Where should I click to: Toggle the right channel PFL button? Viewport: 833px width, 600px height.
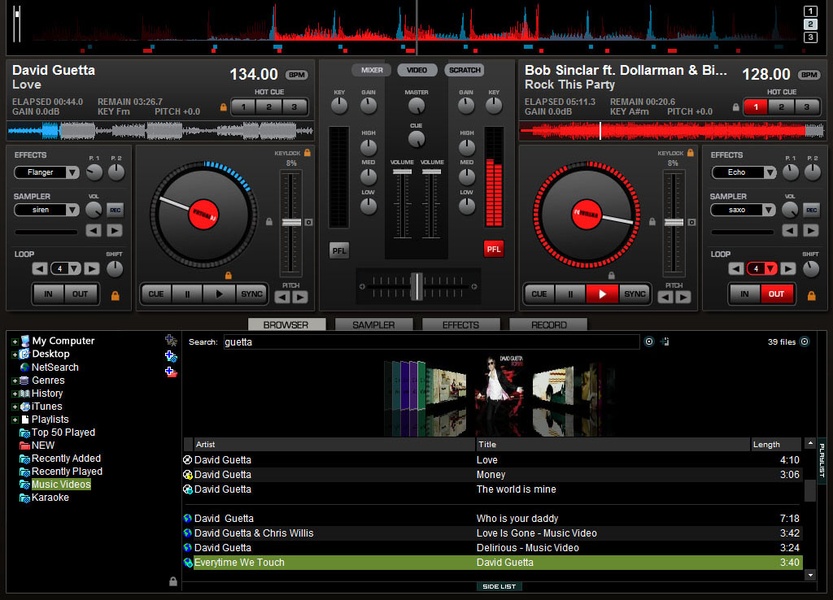pos(493,249)
